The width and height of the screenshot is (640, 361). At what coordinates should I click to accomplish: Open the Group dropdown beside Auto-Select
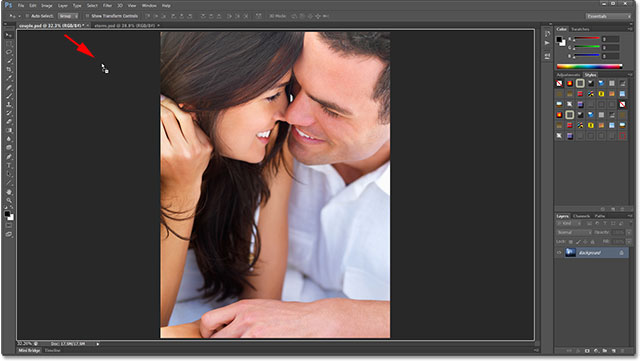tap(68, 16)
